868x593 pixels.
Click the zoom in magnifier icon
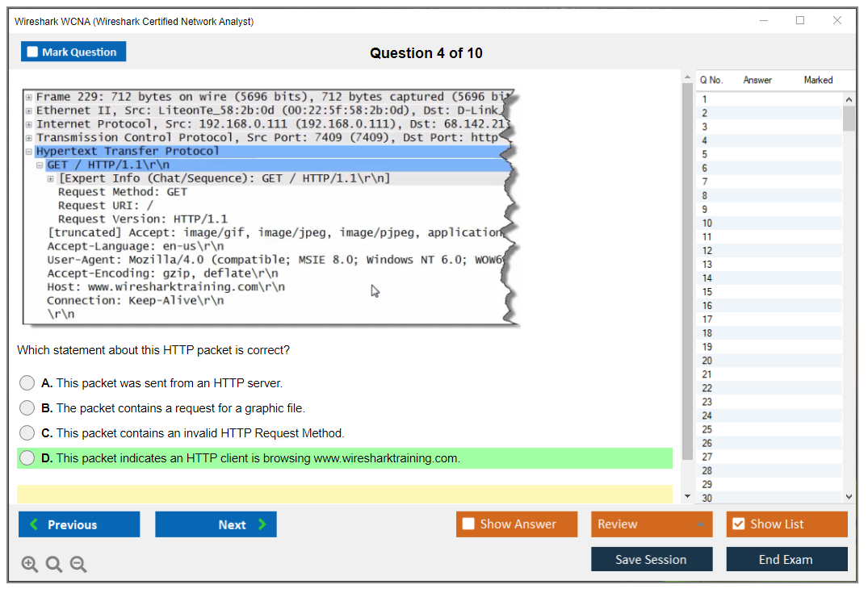tap(30, 565)
